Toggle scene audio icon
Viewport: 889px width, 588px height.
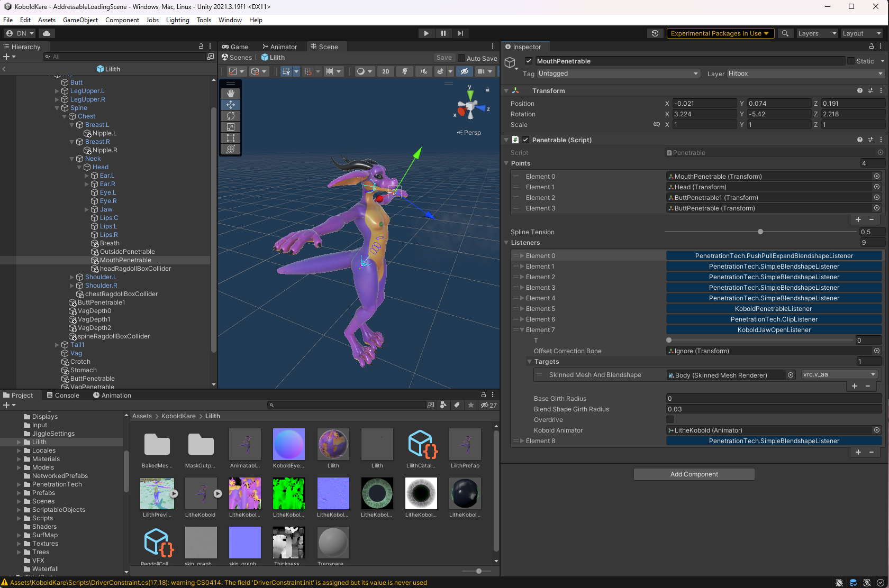[424, 71]
